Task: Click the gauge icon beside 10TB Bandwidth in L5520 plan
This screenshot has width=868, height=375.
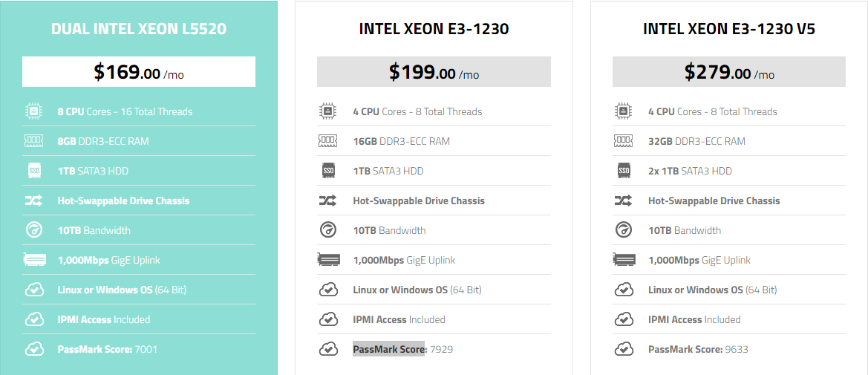Action: pos(33,230)
